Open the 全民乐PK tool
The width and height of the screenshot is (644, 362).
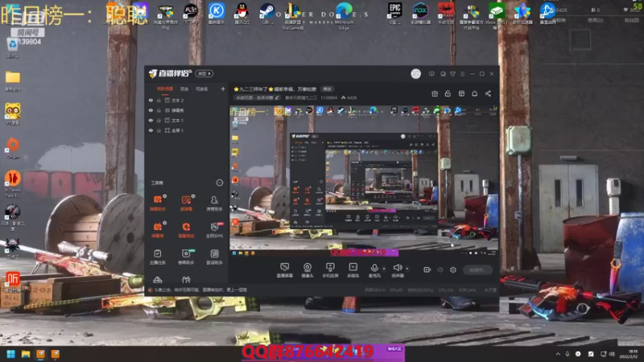[214, 230]
